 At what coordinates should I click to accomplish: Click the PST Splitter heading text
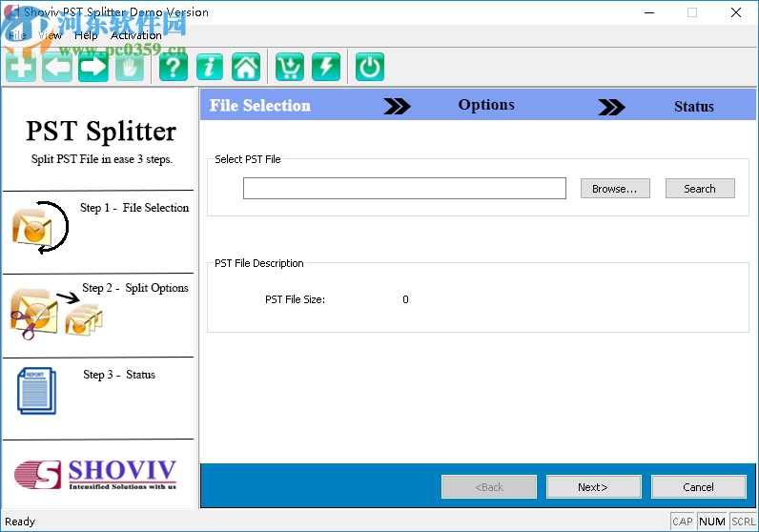[101, 132]
